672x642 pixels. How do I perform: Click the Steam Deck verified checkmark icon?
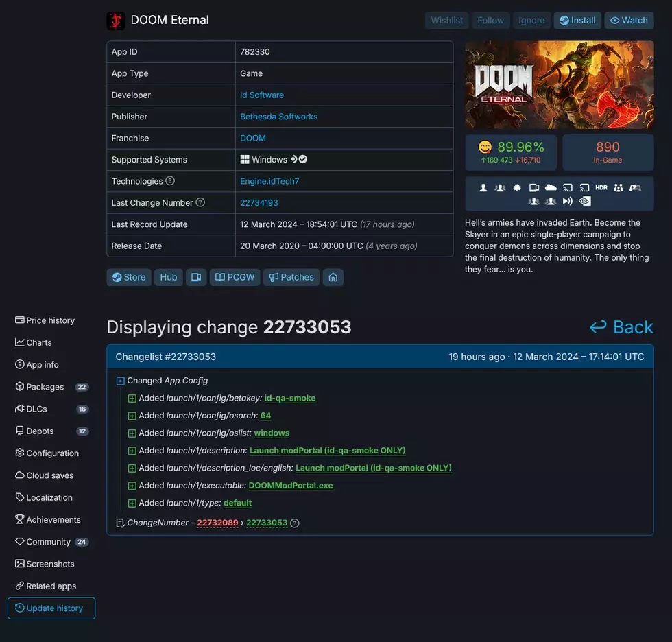303,159
